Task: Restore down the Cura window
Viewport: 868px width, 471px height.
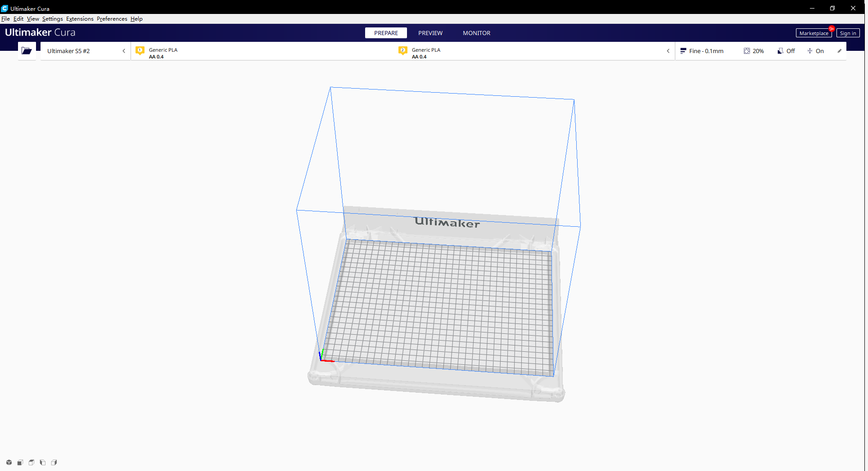Action: click(x=832, y=8)
